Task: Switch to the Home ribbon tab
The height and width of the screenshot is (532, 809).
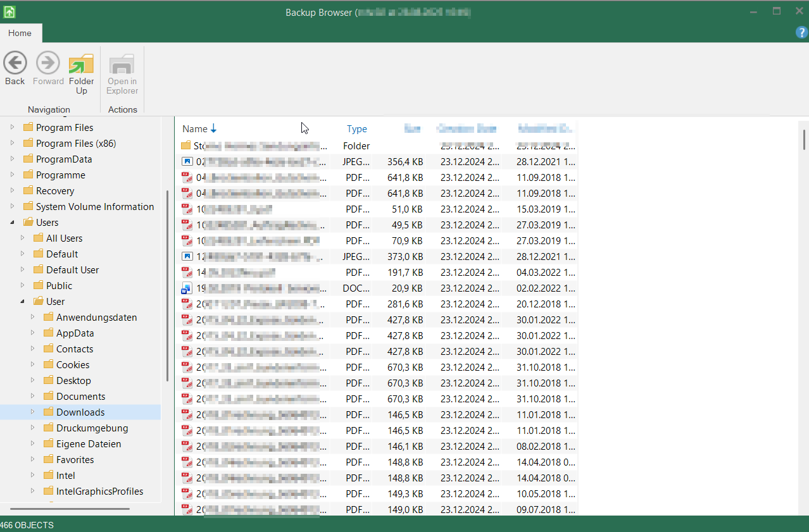Action: 20,33
